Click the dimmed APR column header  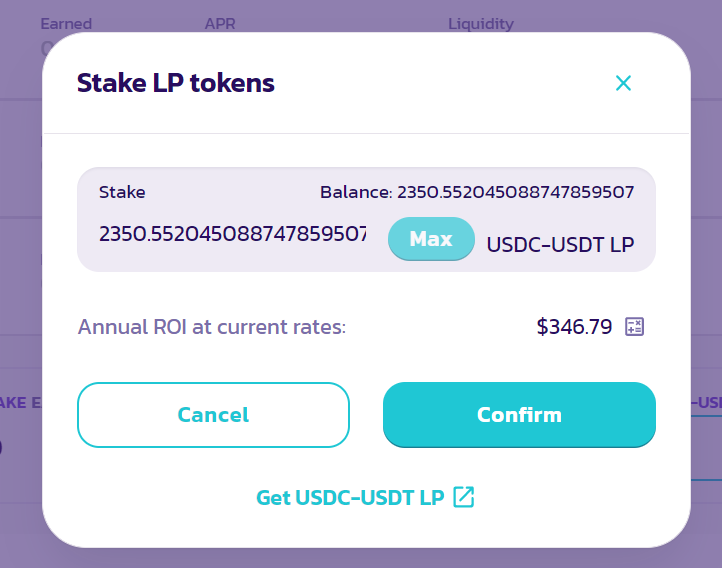click(220, 23)
